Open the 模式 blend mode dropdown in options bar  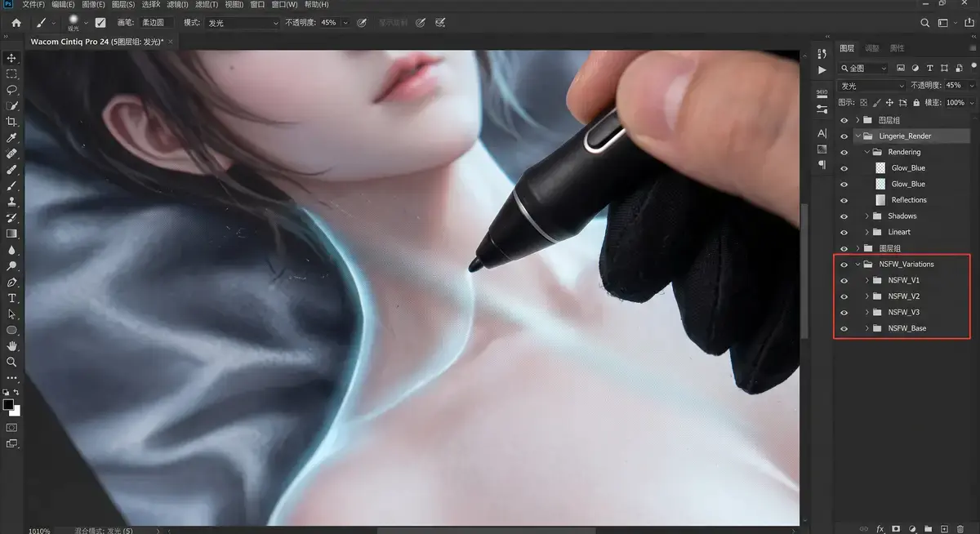pos(241,23)
